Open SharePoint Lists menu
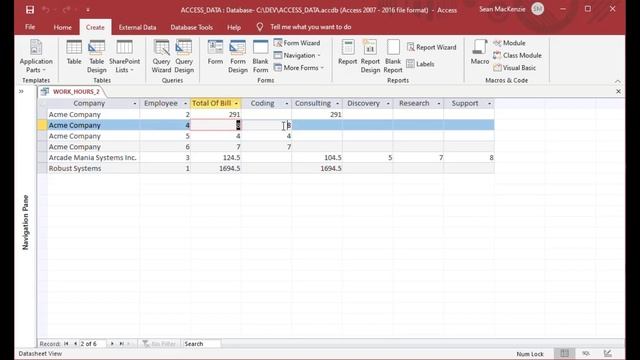Image resolution: width=640 pixels, height=360 pixels. (124, 57)
